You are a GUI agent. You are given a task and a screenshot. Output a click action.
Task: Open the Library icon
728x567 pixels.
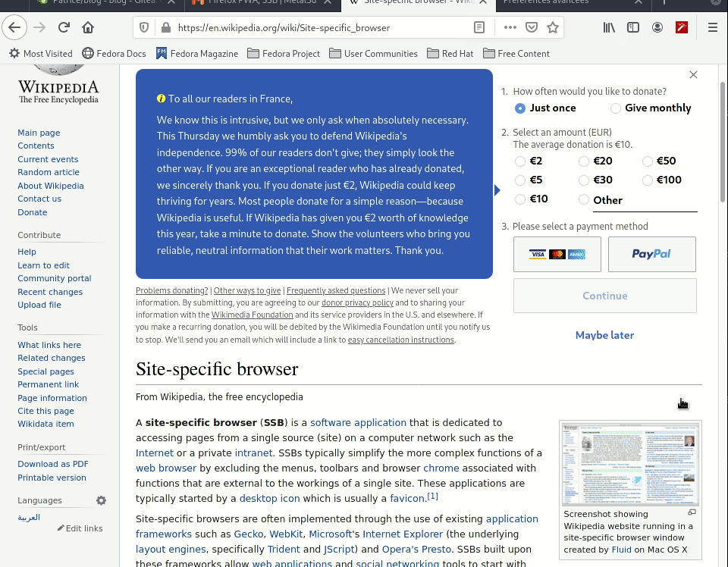coord(609,28)
